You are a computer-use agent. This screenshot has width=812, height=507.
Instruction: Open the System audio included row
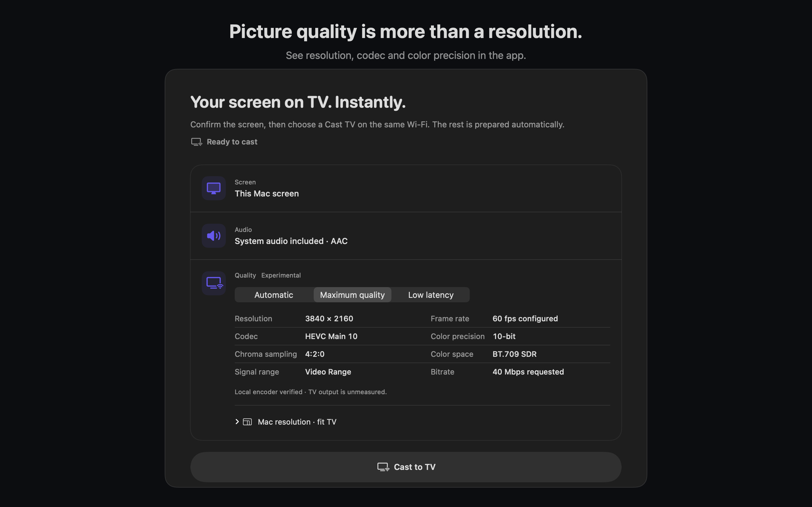click(406, 236)
